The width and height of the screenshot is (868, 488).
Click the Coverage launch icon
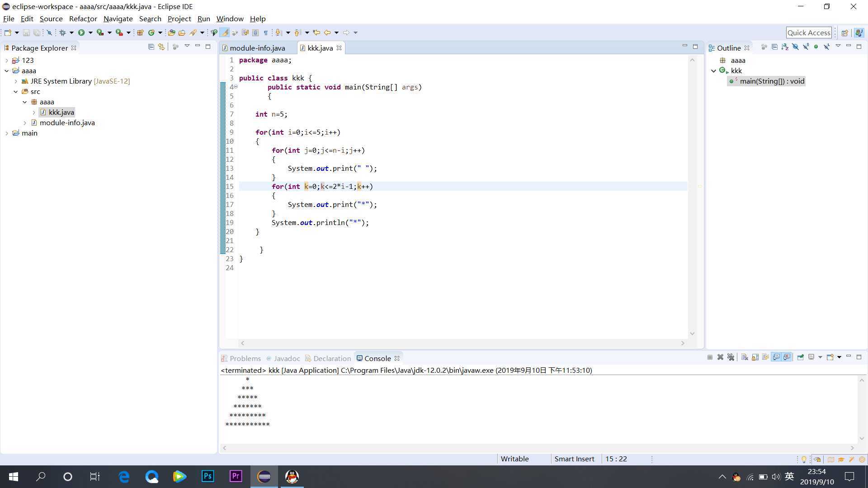100,33
